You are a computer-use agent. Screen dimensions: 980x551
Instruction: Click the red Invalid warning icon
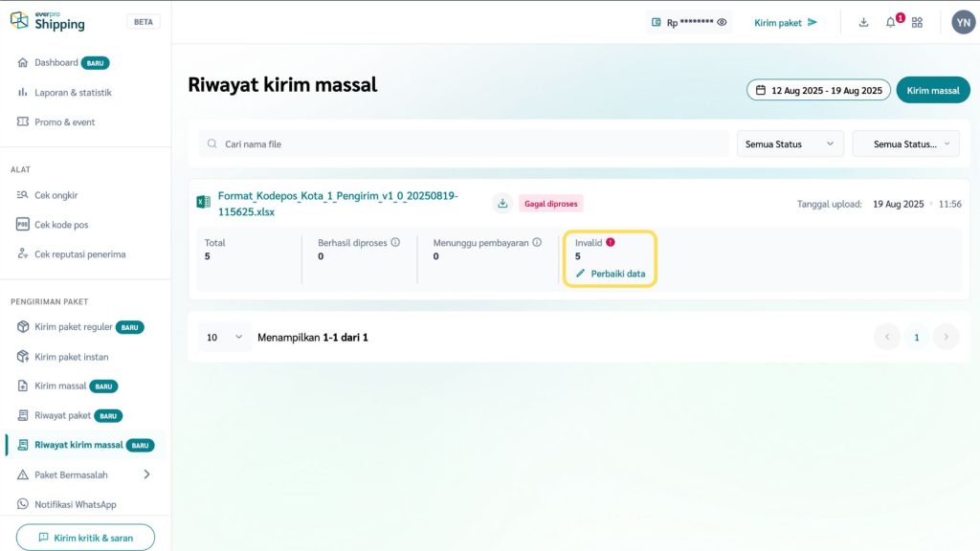(611, 243)
